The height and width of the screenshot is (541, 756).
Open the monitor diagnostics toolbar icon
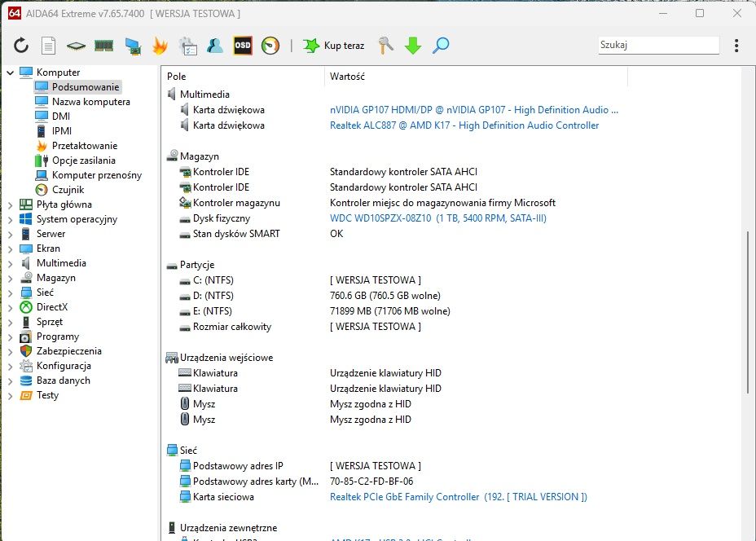click(x=133, y=46)
